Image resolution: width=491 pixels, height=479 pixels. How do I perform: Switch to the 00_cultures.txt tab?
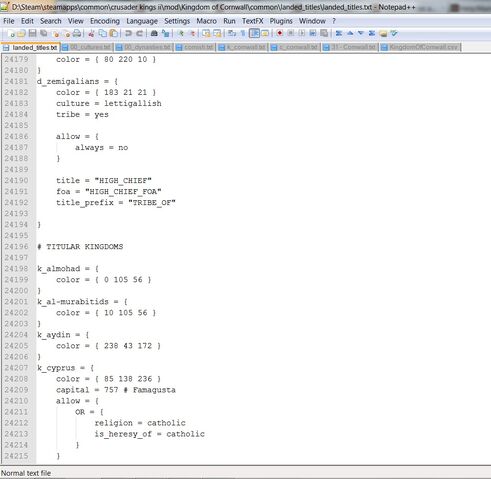tap(87, 47)
